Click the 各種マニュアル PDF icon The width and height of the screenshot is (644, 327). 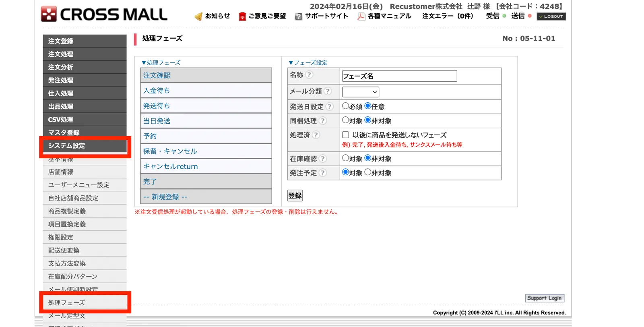point(361,16)
